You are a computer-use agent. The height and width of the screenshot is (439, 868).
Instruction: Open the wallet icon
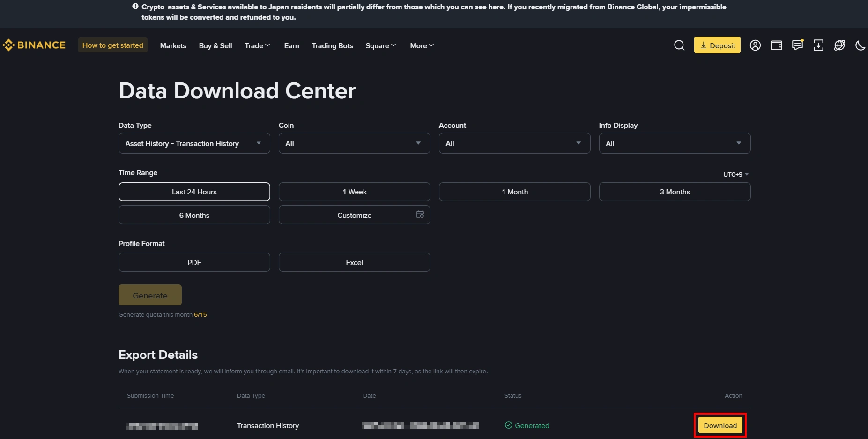coord(776,45)
